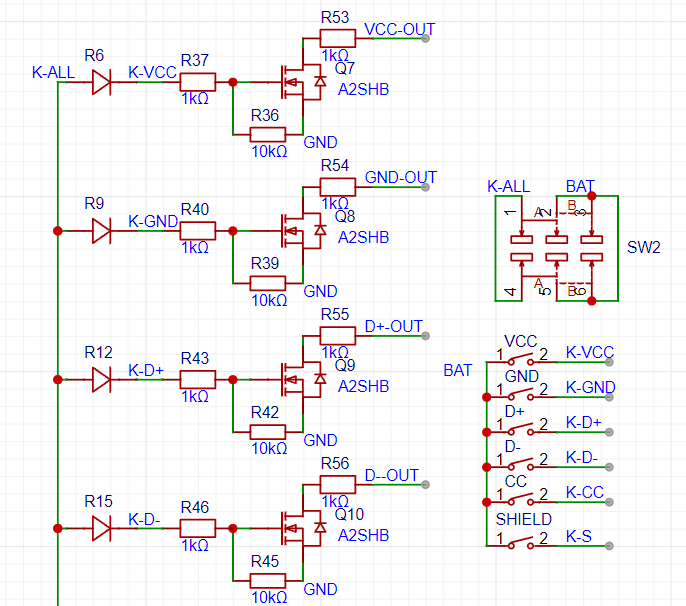
Task: Select diode R12 symbol
Action: click(102, 379)
